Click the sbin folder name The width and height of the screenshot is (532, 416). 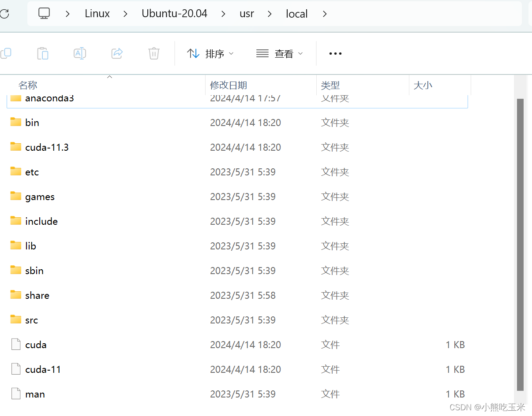coord(34,271)
